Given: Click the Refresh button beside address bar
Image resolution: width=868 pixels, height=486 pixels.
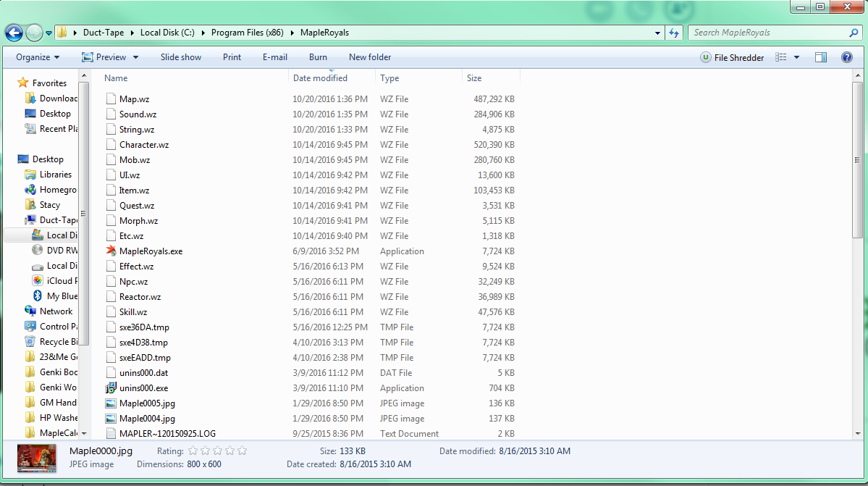Looking at the screenshot, I should click(x=674, y=33).
